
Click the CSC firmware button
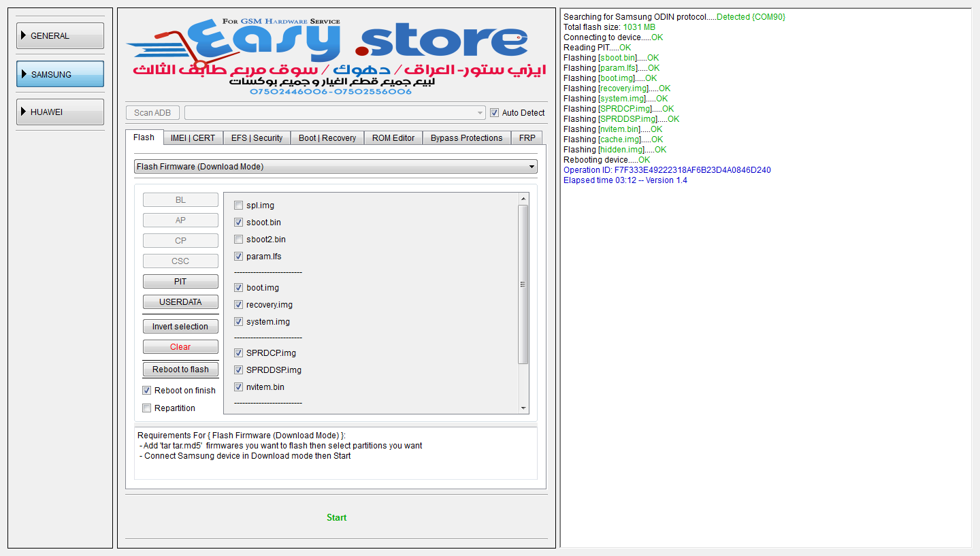pyautogui.click(x=180, y=261)
